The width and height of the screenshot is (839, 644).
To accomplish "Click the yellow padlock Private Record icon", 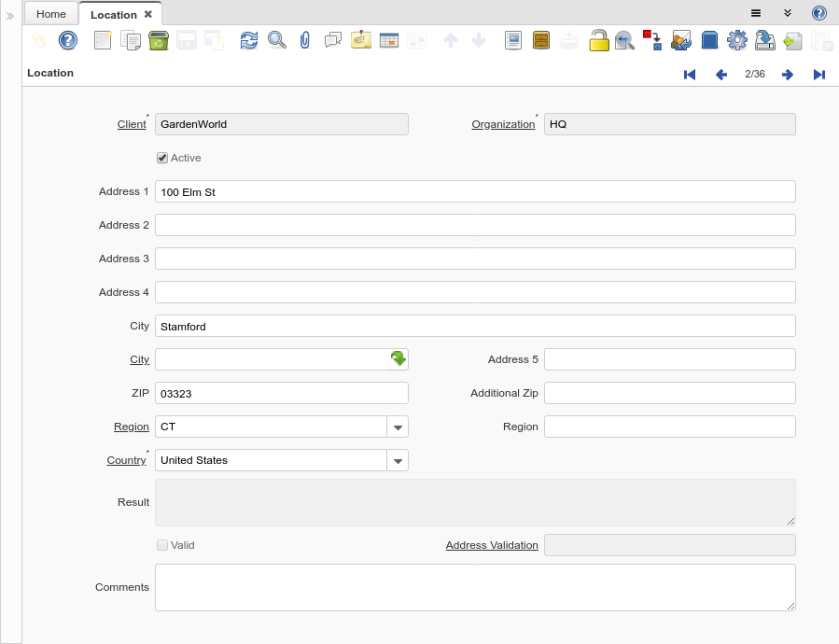I will [598, 40].
